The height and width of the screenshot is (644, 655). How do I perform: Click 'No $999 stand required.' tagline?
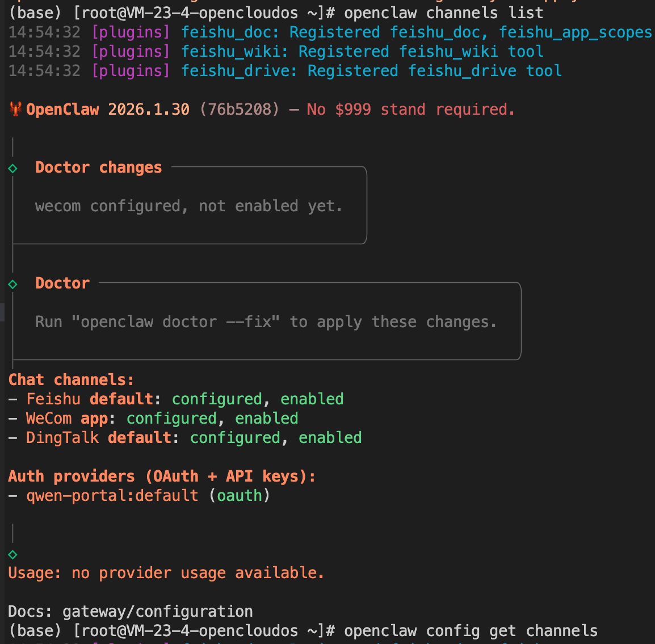(410, 110)
